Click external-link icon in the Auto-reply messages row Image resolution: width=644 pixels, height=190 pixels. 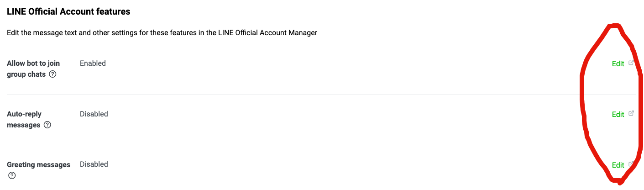click(631, 114)
